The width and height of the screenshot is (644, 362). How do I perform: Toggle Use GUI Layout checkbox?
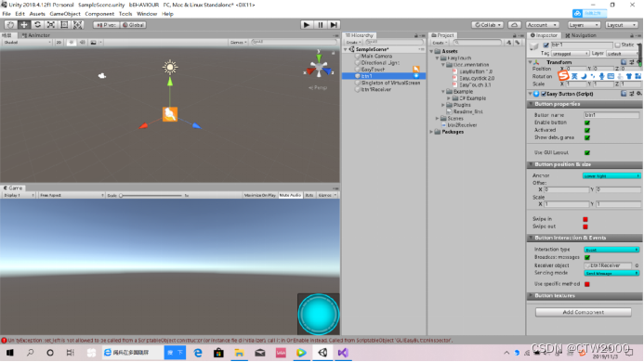click(587, 152)
